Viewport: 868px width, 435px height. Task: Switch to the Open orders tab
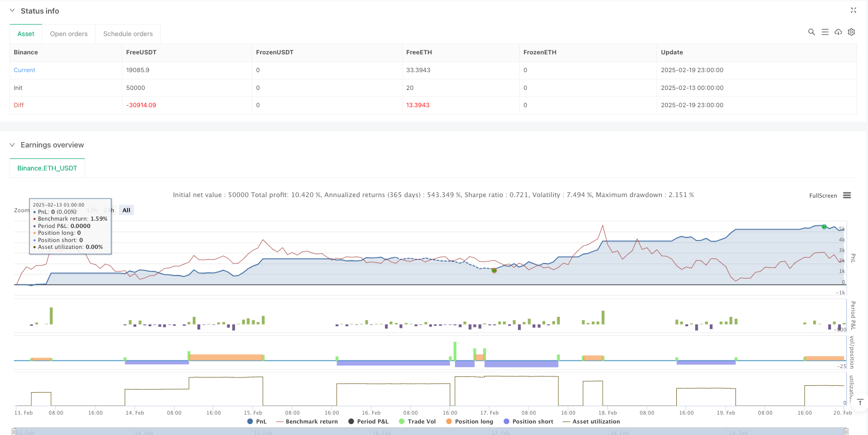[68, 34]
